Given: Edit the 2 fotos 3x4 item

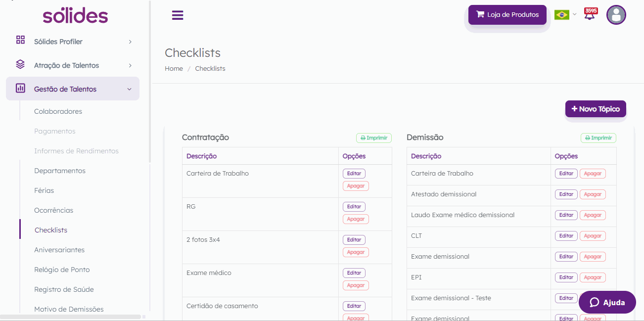Looking at the screenshot, I should [x=354, y=240].
